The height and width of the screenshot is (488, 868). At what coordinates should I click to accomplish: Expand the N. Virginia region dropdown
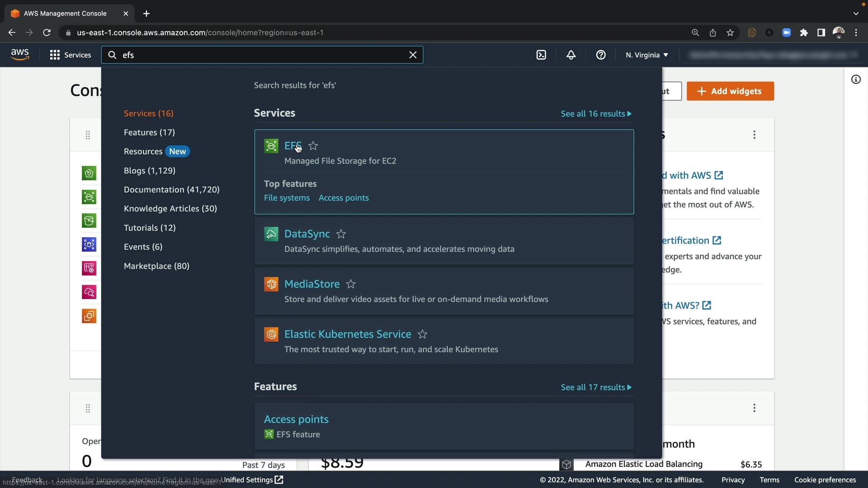click(646, 55)
